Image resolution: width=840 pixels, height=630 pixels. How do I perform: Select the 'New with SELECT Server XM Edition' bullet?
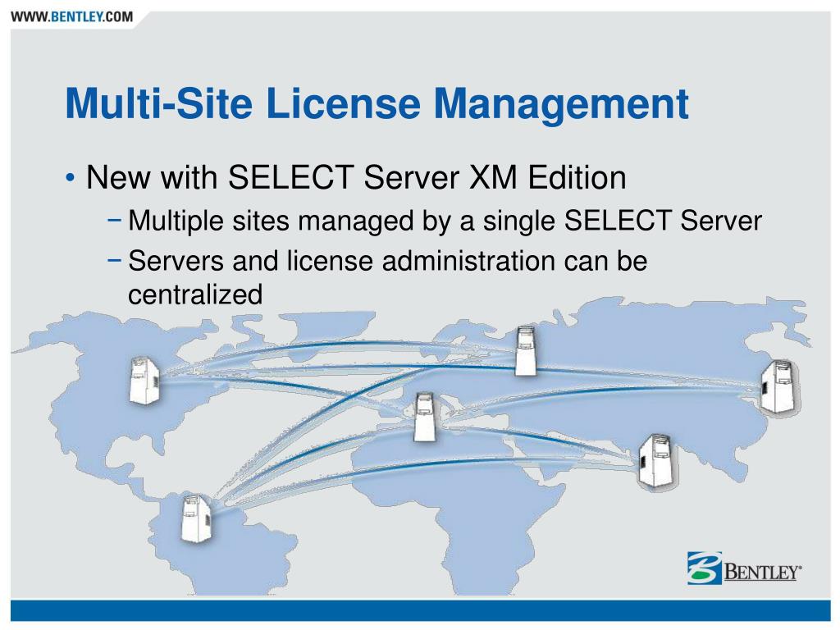click(356, 177)
